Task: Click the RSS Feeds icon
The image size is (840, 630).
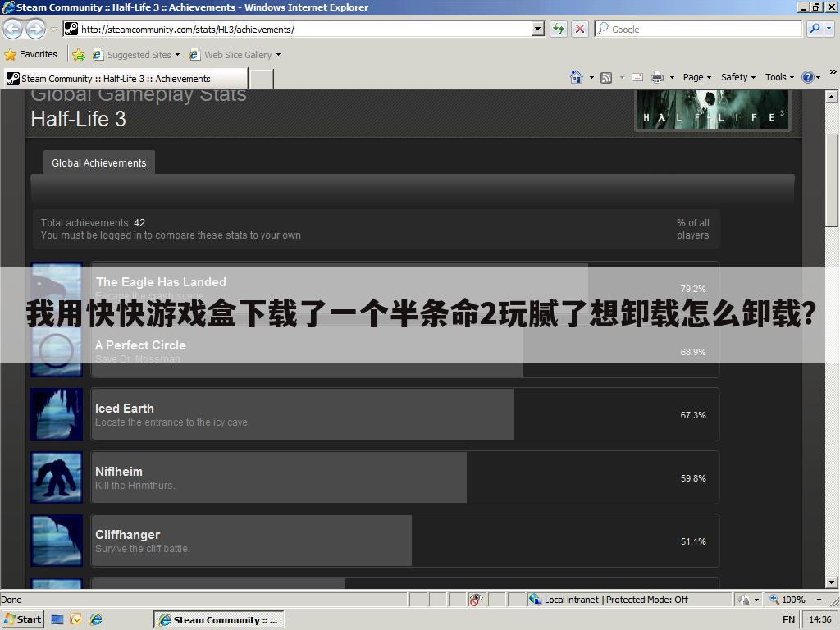Action: pos(606,78)
